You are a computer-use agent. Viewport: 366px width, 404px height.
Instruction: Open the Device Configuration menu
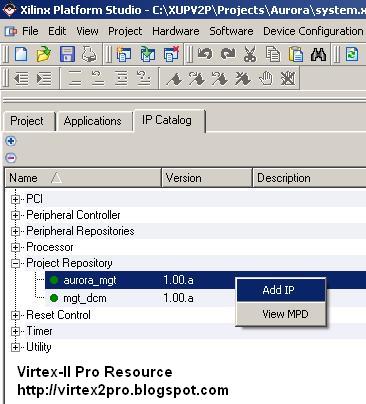click(313, 31)
